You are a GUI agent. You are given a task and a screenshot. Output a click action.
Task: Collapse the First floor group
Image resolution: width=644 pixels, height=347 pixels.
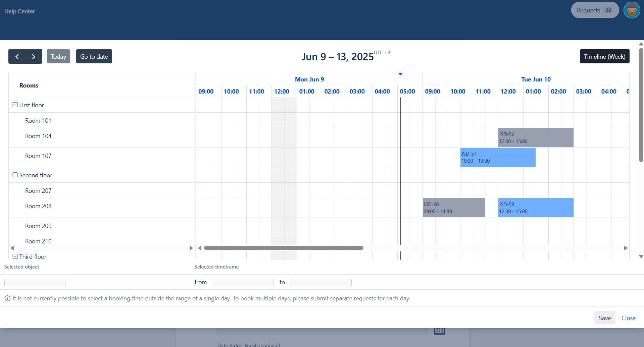[15, 105]
